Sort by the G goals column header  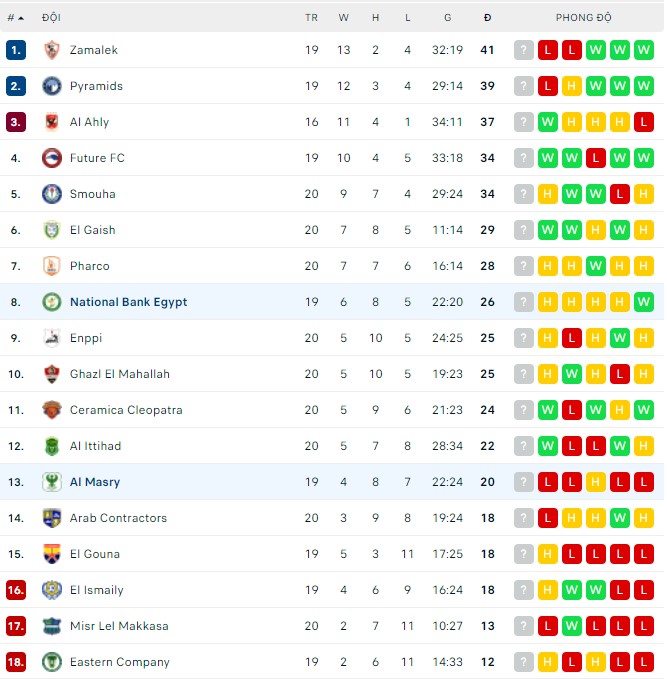point(447,18)
